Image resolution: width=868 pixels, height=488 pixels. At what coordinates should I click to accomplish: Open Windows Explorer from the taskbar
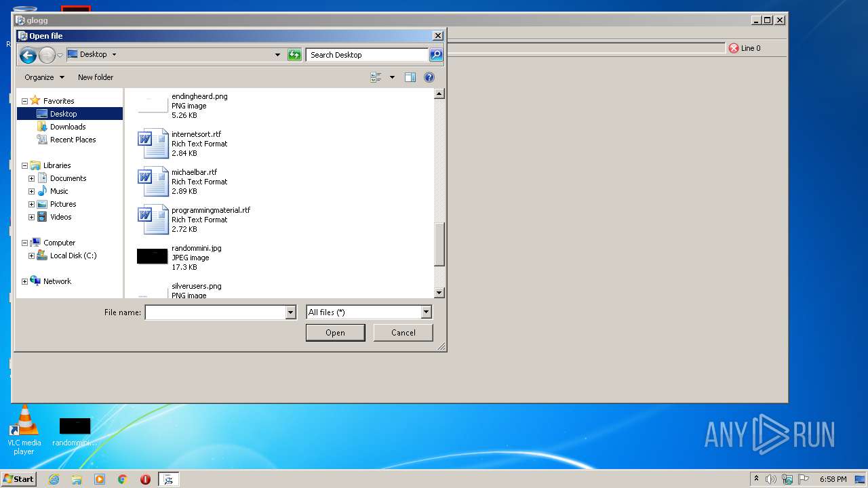click(x=77, y=479)
